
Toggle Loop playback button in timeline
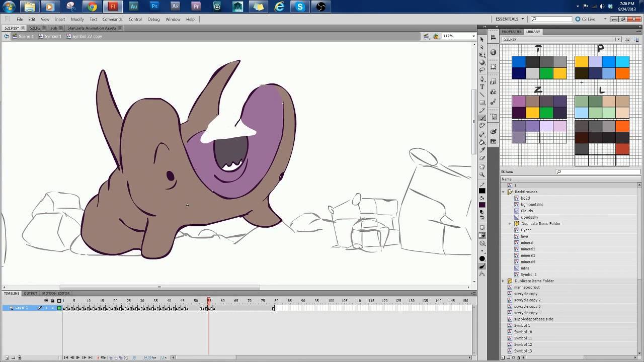[x=104, y=357]
